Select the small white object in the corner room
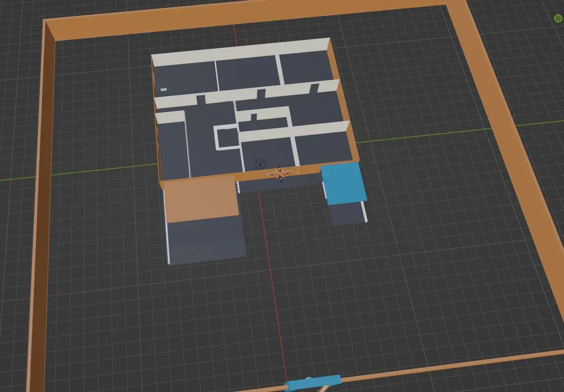Viewport: 564px width, 392px height. [x=164, y=89]
